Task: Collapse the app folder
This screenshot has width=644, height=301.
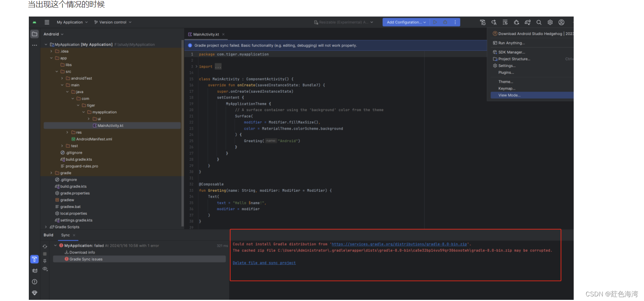Action: pos(51,58)
